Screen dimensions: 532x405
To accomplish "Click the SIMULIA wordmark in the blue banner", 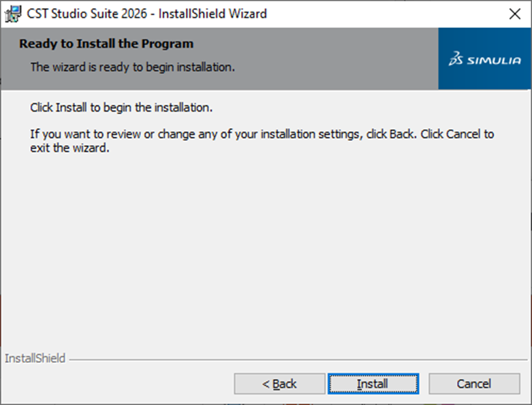I will pos(495,61).
